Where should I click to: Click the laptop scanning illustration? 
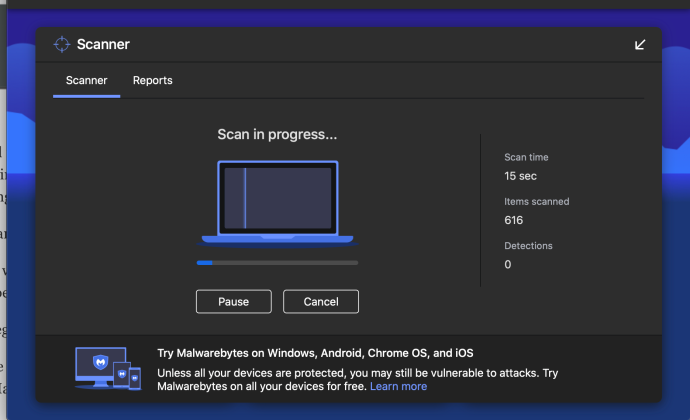(x=277, y=203)
